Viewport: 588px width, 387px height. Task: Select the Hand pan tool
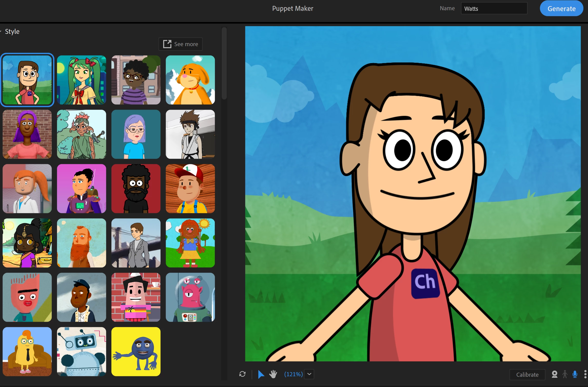pyautogui.click(x=273, y=374)
